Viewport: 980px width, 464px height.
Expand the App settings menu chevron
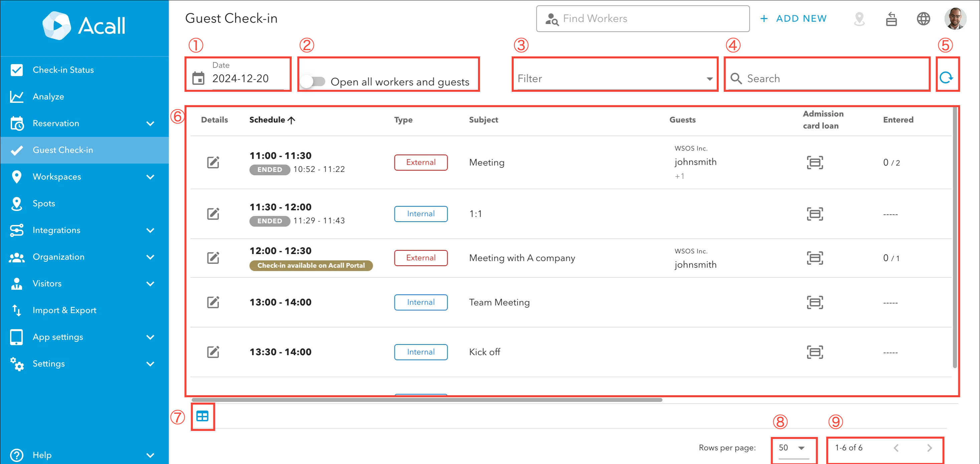[x=150, y=337]
